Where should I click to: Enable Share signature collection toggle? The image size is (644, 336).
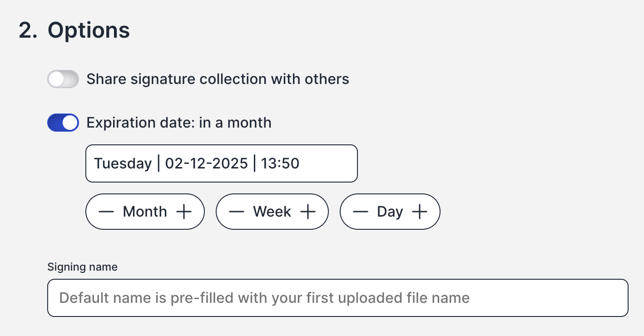click(x=63, y=79)
